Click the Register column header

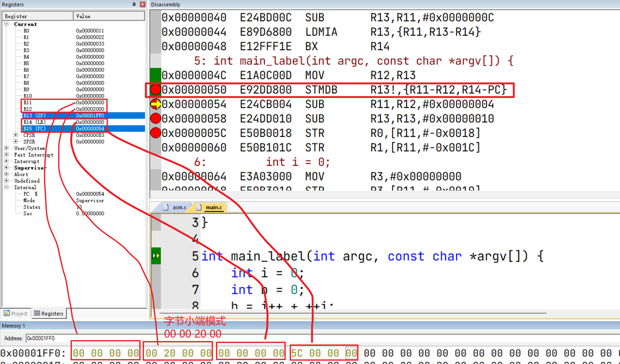click(38, 16)
